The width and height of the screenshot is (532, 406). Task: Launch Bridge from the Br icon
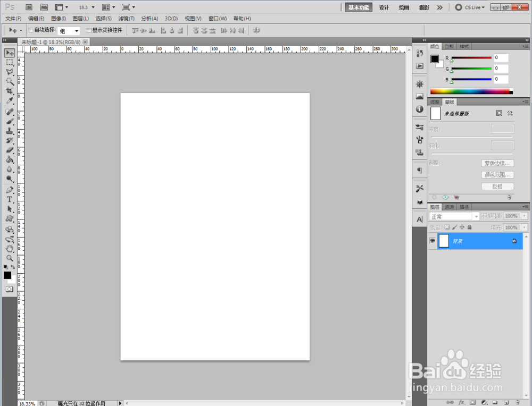point(29,7)
